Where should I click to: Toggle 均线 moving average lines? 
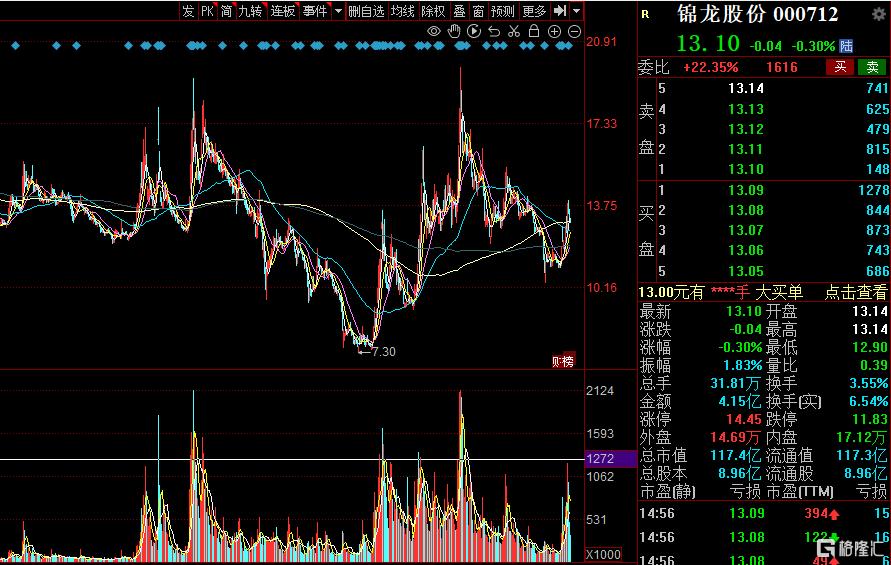pyautogui.click(x=403, y=11)
